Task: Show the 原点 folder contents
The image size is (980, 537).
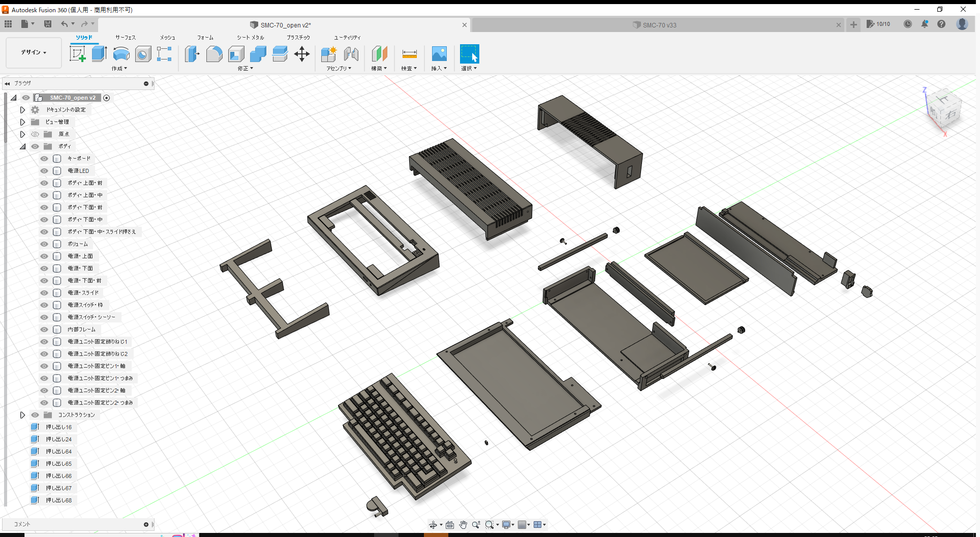Action: 22,134
